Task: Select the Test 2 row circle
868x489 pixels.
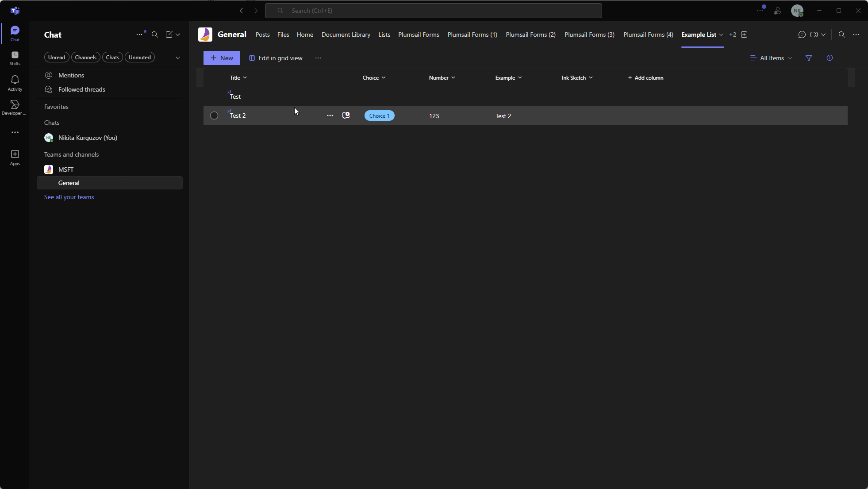Action: click(x=214, y=116)
